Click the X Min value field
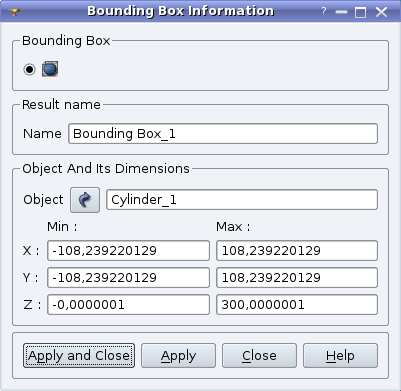The height and width of the screenshot is (391, 401). tap(128, 250)
